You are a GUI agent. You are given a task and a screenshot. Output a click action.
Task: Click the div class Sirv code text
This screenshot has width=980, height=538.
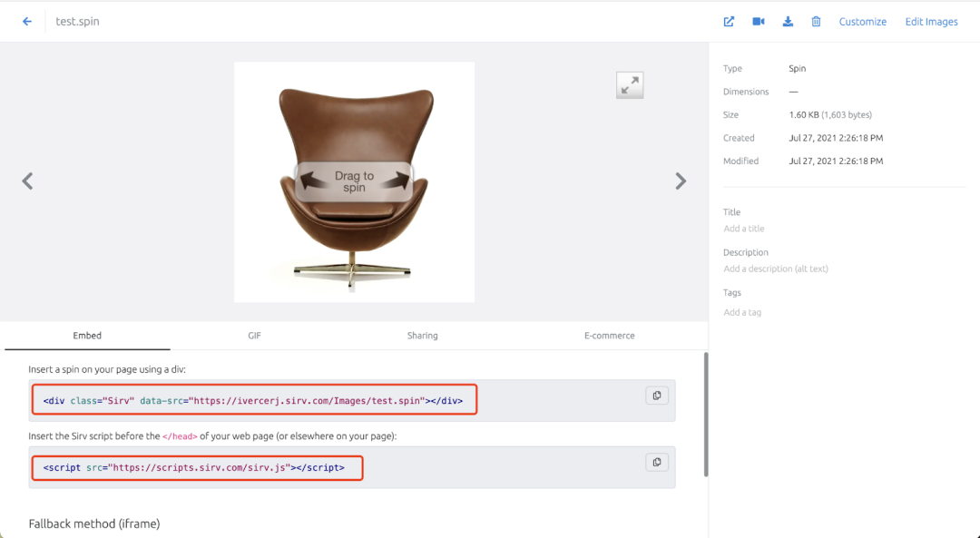[x=253, y=400]
